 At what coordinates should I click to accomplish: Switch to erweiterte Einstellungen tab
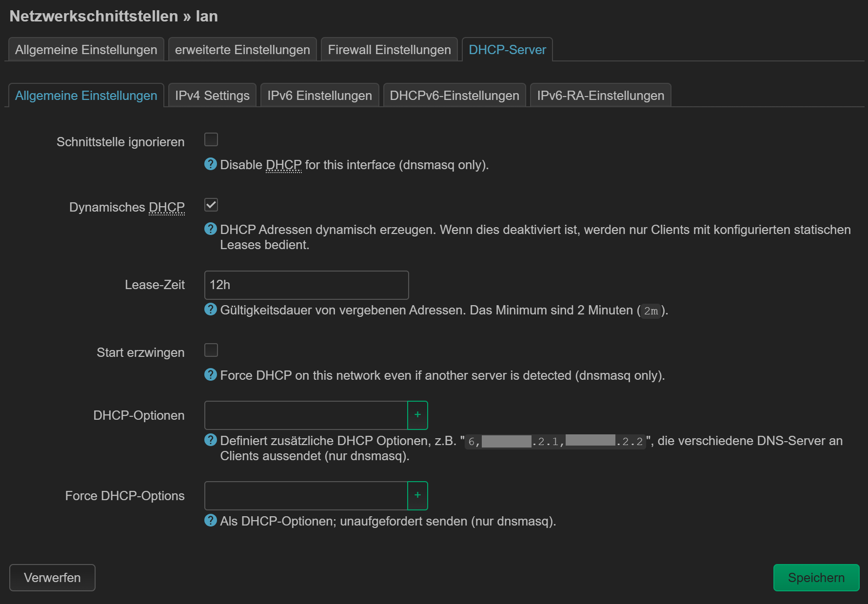coord(242,50)
